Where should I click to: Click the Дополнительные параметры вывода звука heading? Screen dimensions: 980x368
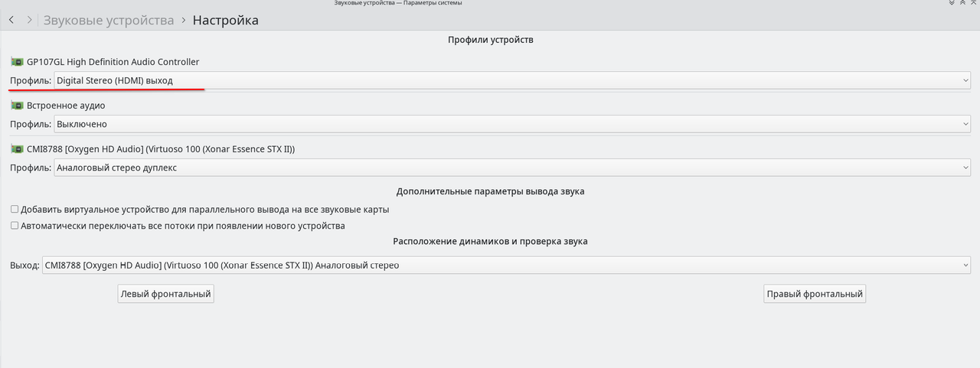pyautogui.click(x=491, y=191)
